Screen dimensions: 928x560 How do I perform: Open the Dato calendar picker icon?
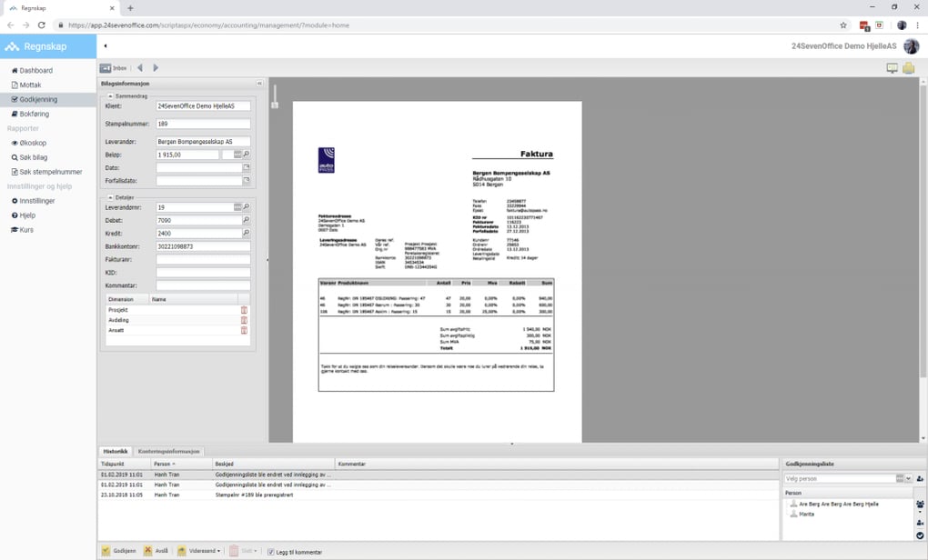246,168
